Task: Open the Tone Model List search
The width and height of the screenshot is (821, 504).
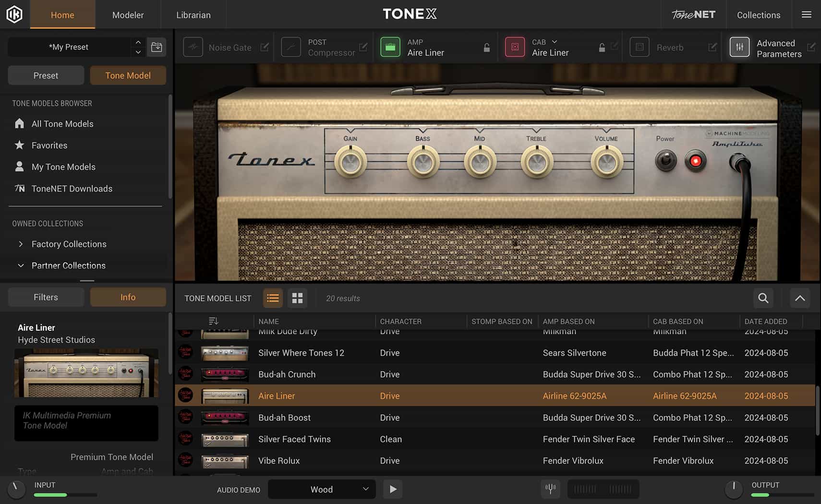Action: tap(763, 298)
